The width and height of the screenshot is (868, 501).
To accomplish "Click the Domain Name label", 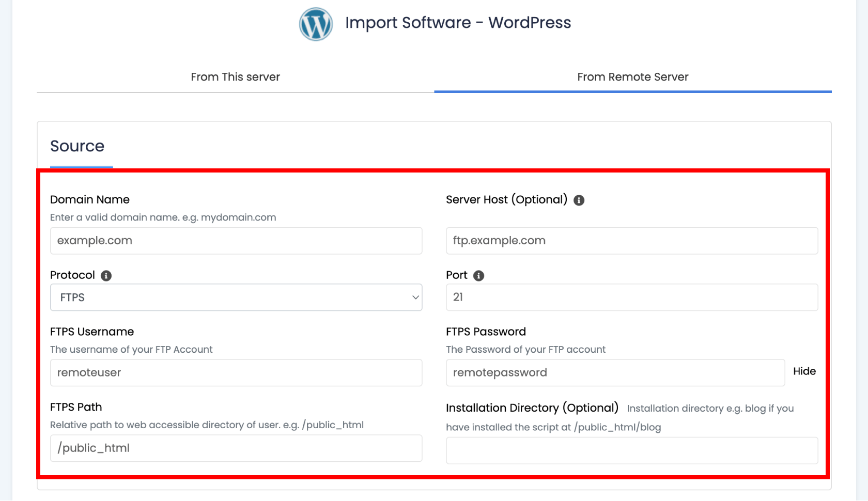I will 90,199.
